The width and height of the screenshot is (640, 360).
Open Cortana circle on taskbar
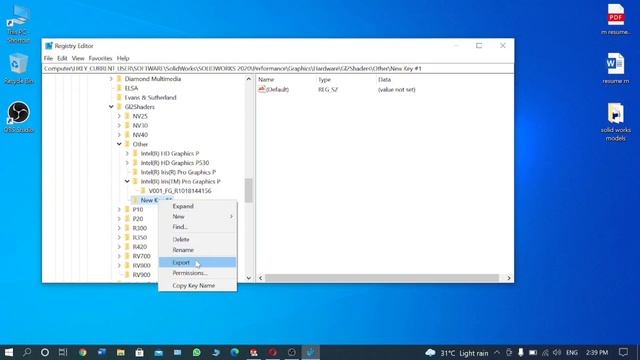(x=45, y=352)
